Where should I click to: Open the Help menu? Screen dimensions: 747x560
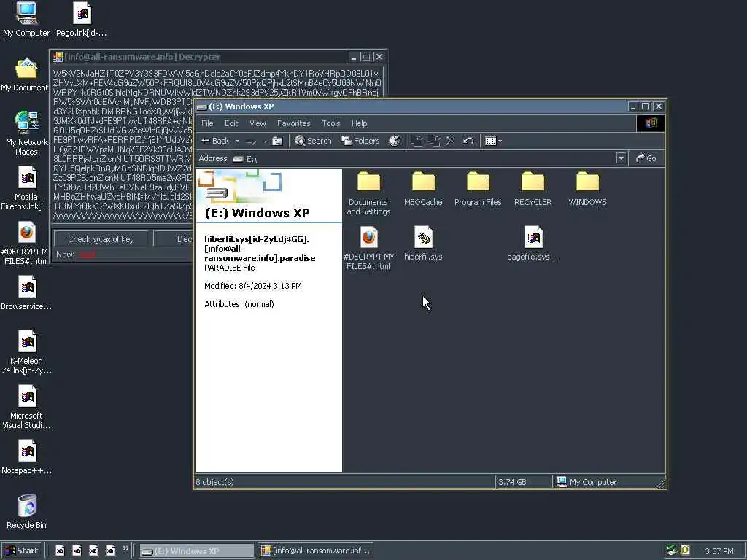[359, 123]
